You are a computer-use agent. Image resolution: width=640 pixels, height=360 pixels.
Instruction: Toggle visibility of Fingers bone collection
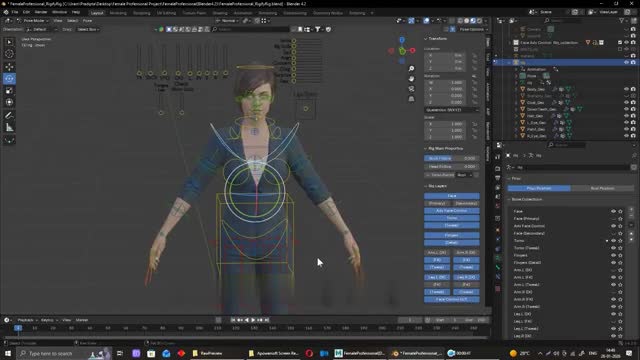pos(613,256)
